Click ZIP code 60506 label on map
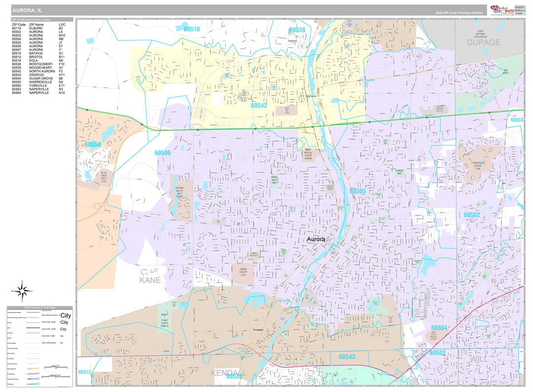This screenshot has height=392, width=533. [x=162, y=153]
